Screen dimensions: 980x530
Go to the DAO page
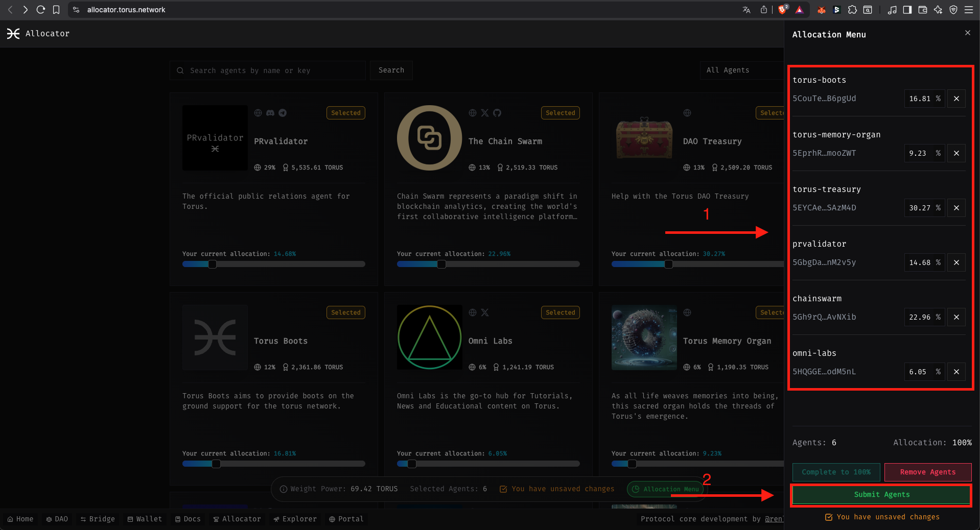pyautogui.click(x=57, y=519)
